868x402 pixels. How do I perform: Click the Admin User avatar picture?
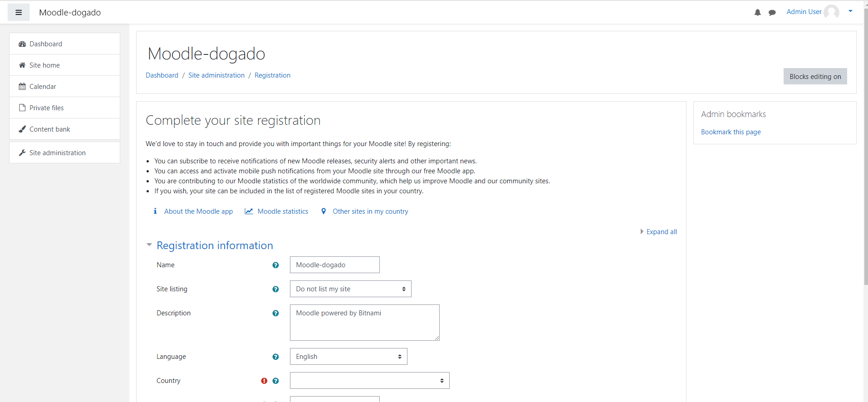[832, 12]
